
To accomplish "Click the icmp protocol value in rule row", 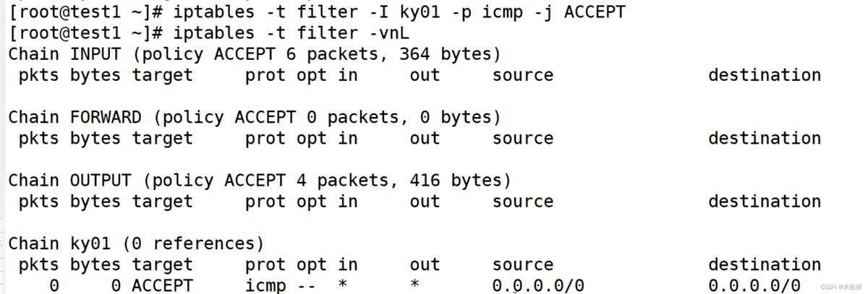I will coord(265,285).
